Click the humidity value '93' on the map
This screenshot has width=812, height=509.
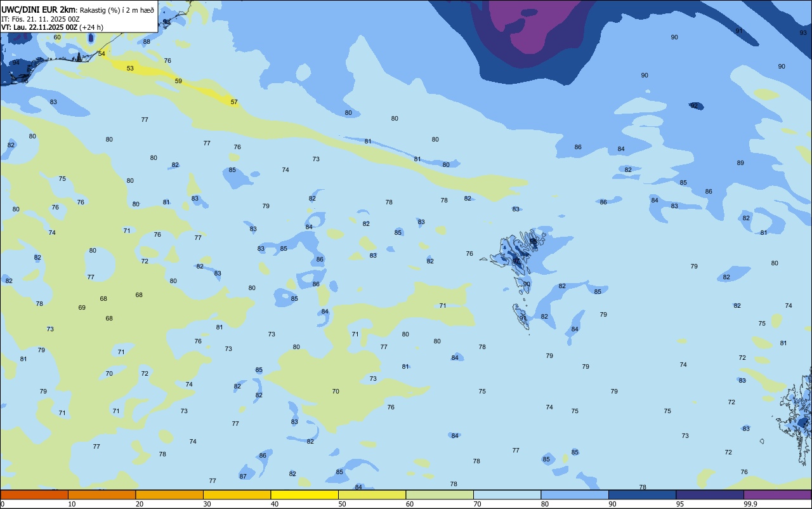[x=803, y=32]
